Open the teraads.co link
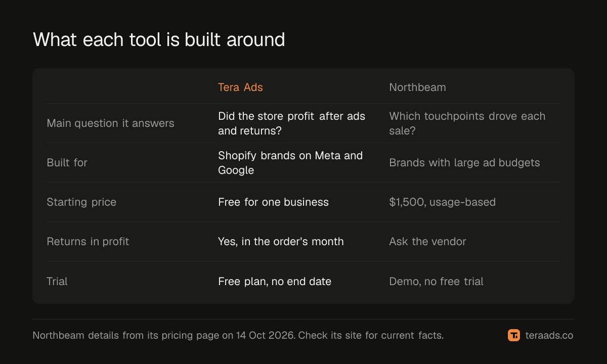The height and width of the screenshot is (364, 607). point(549,335)
